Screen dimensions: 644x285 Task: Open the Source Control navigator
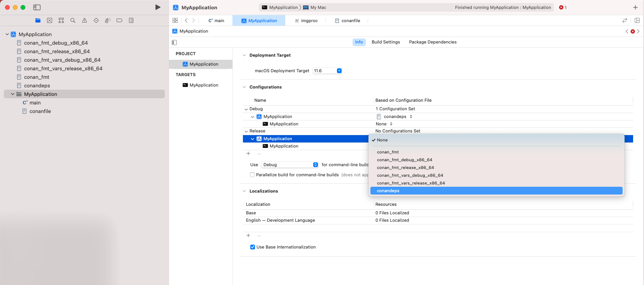click(x=49, y=21)
